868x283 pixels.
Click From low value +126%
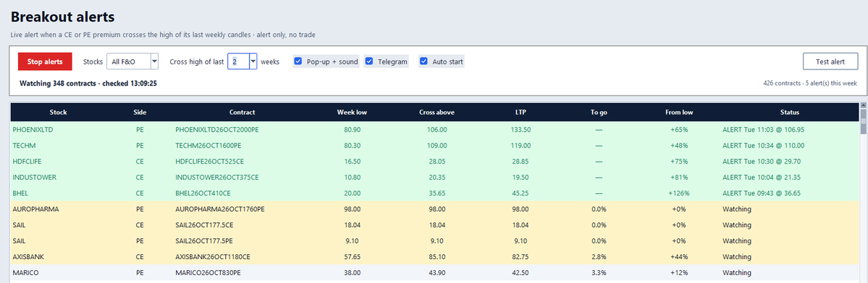(x=678, y=194)
